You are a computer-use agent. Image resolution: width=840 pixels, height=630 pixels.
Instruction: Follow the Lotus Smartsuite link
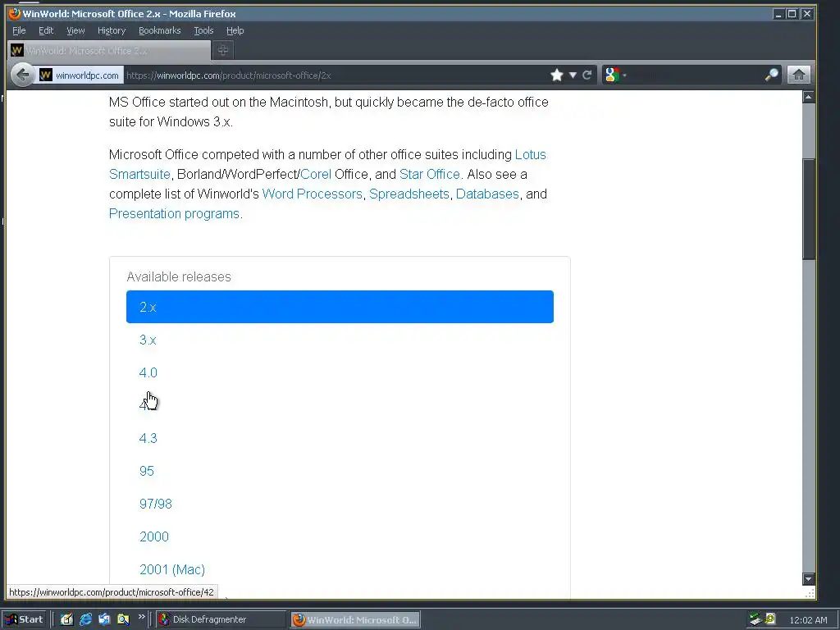[x=531, y=154]
